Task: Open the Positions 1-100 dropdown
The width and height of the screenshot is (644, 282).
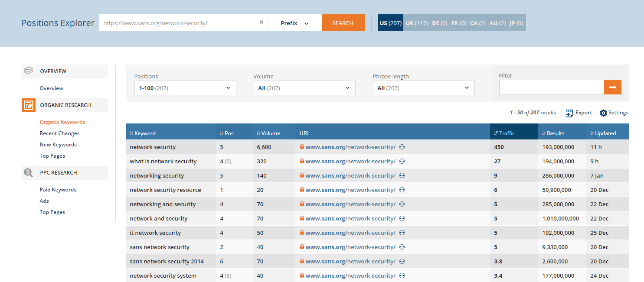Action: [x=185, y=88]
